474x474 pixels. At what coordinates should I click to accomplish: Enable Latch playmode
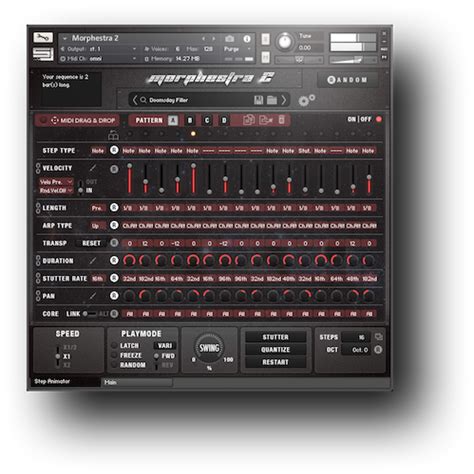point(115,345)
